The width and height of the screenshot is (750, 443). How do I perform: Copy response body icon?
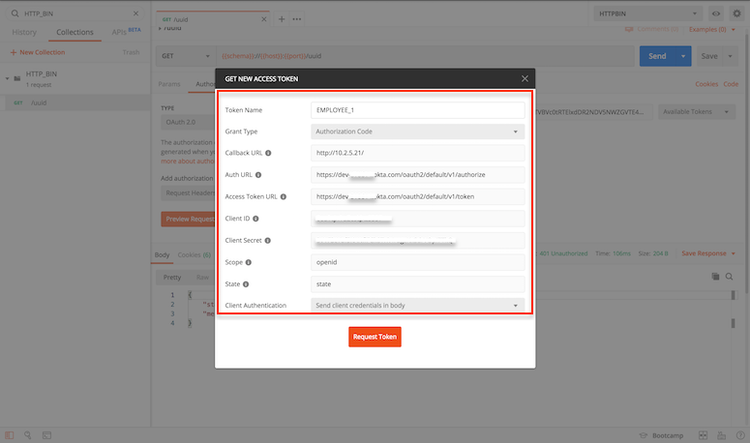tap(716, 277)
